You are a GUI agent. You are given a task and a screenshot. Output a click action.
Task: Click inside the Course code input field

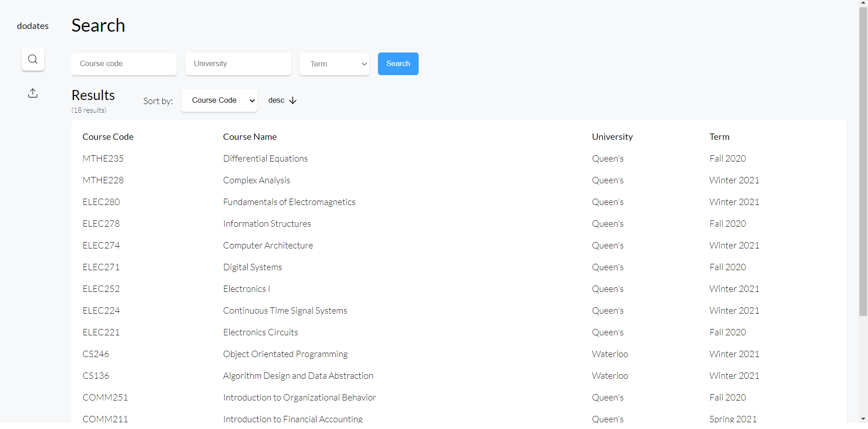click(124, 64)
